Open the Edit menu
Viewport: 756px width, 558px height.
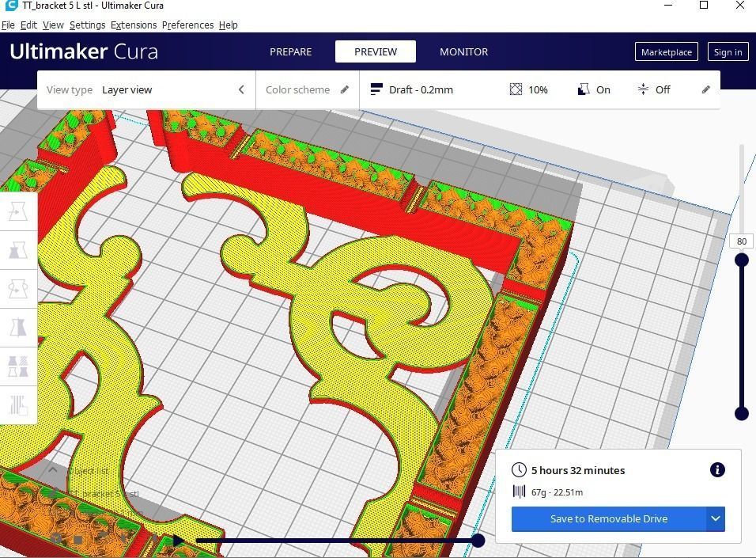[x=28, y=25]
